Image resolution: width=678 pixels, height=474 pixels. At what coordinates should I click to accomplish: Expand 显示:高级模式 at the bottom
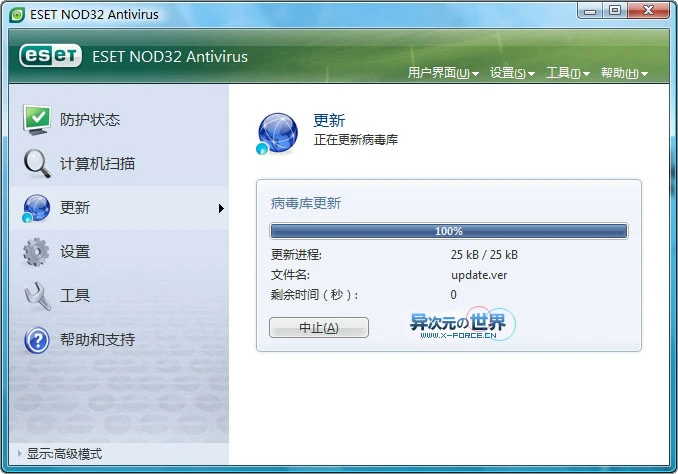point(60,454)
